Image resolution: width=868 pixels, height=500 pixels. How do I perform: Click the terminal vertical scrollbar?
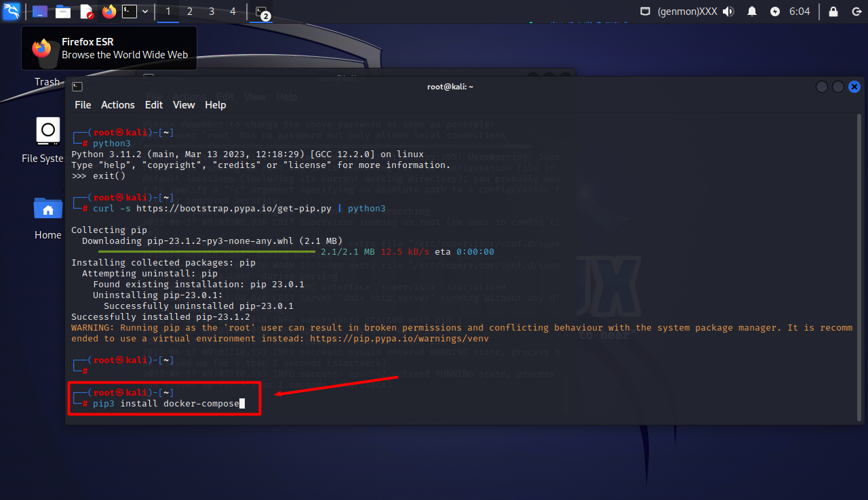tap(860, 268)
